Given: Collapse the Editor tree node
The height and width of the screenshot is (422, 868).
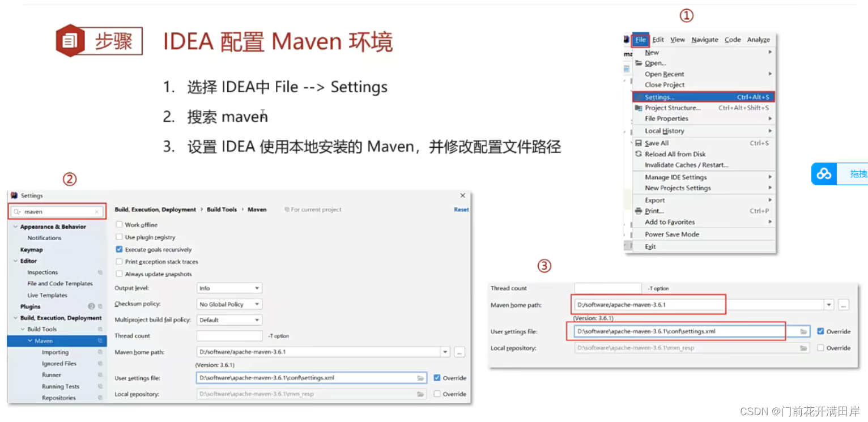Looking at the screenshot, I should (15, 261).
